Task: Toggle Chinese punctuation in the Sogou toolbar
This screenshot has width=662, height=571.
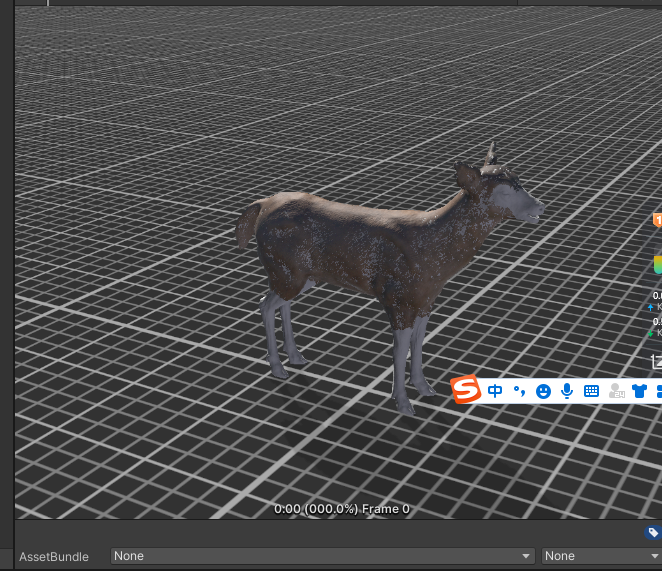Action: tap(519, 391)
